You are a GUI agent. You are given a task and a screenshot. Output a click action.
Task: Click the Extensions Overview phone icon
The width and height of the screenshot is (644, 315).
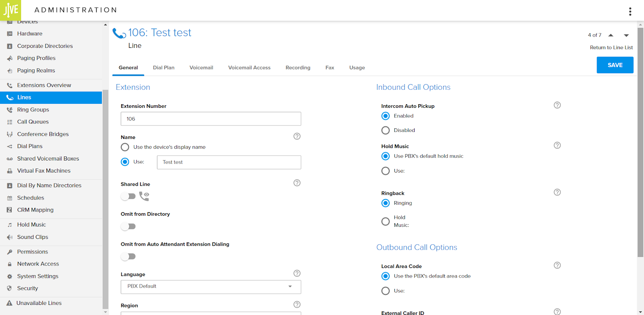pos(10,85)
